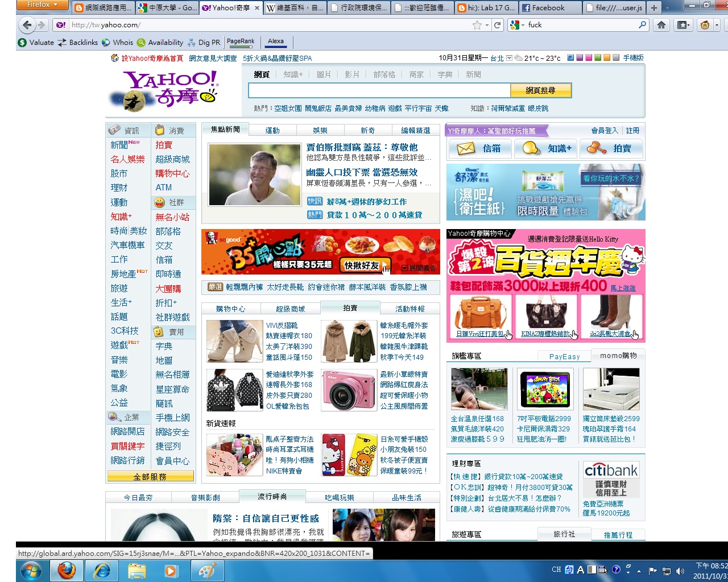This screenshot has height=582, width=728.
Task: Open headline 賈伯斯批剽竊 蓋茲：尊敬他
Action: click(362, 147)
